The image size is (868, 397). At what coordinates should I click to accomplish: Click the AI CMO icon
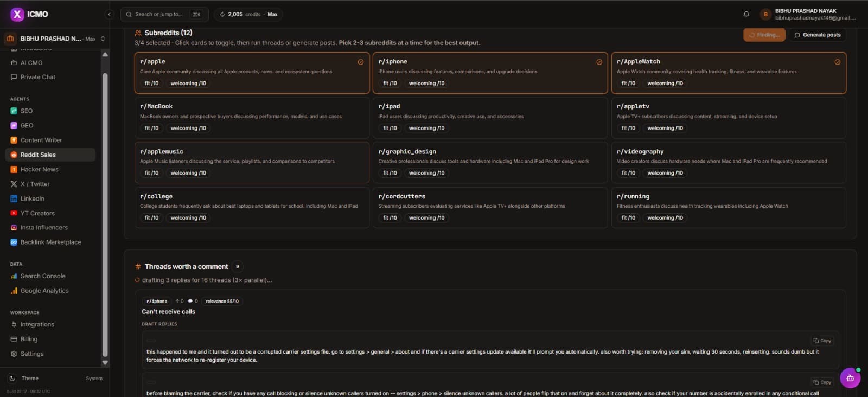click(14, 62)
